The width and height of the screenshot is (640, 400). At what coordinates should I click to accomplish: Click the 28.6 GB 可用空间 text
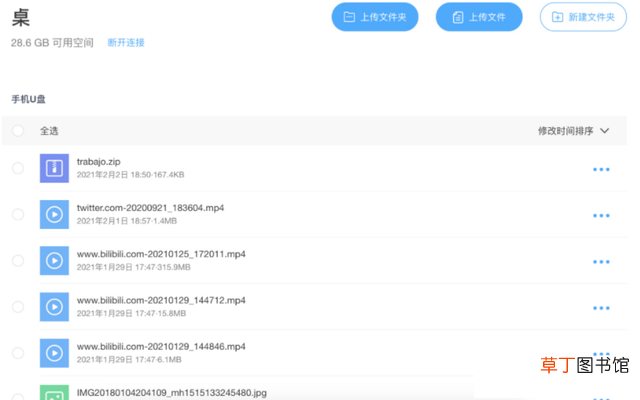click(x=52, y=42)
